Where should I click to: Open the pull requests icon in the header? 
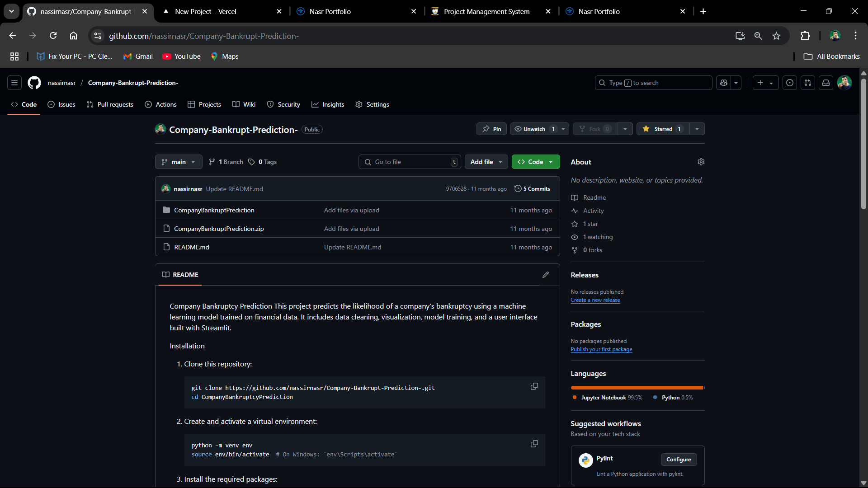click(808, 83)
